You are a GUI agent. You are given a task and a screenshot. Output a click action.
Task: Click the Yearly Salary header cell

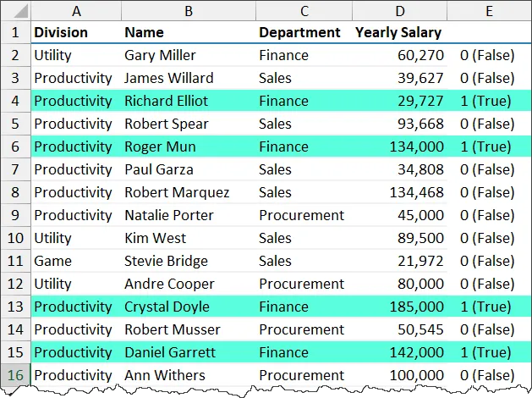(x=398, y=33)
